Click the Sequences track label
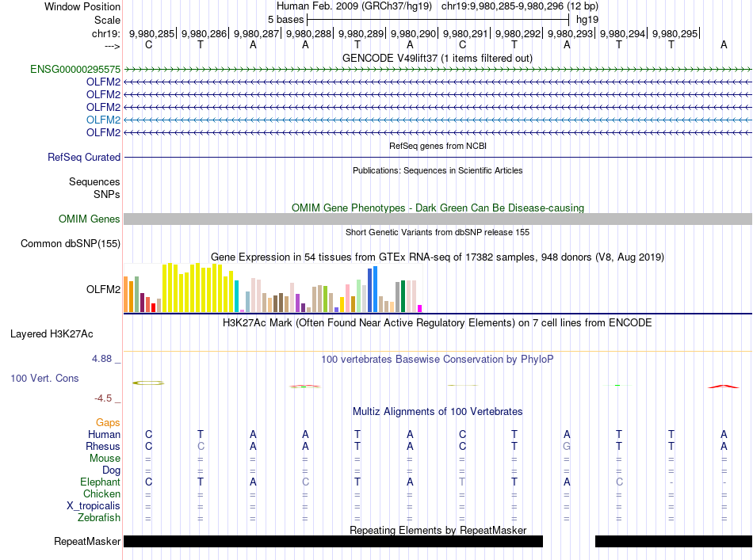This screenshot has width=753, height=560. (x=94, y=181)
